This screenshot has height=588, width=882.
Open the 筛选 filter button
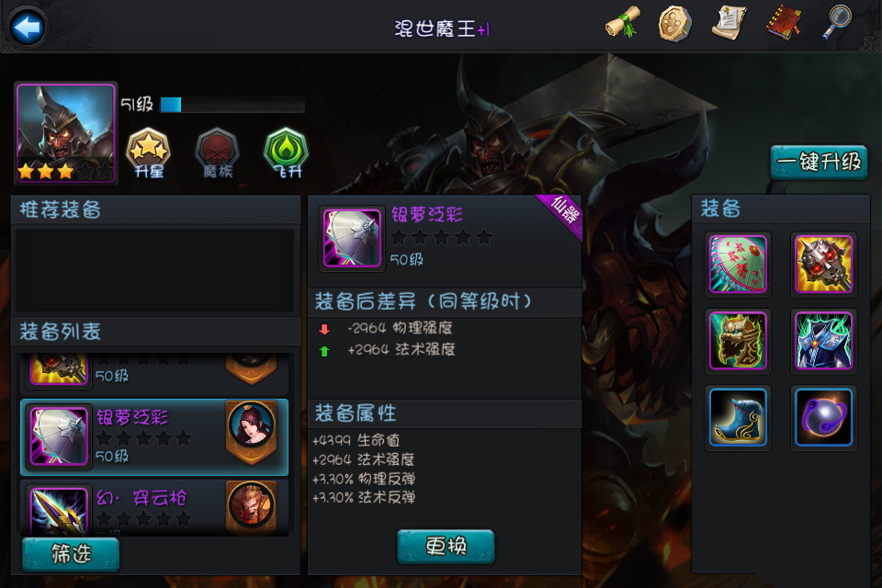(x=71, y=554)
